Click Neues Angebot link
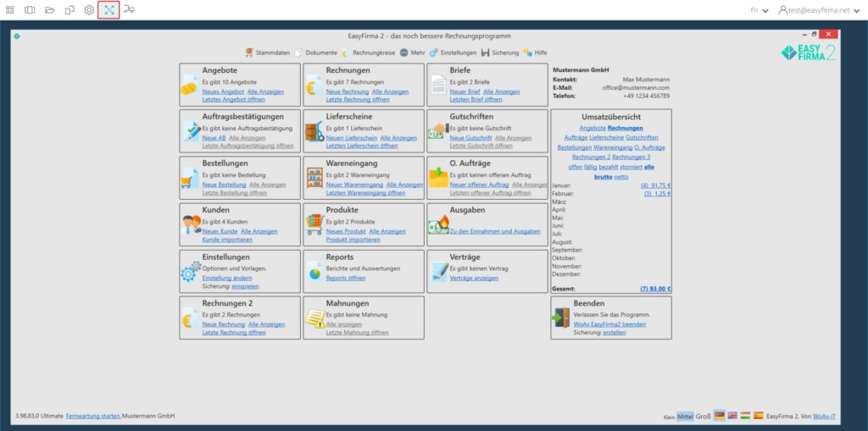The image size is (868, 431). [223, 91]
